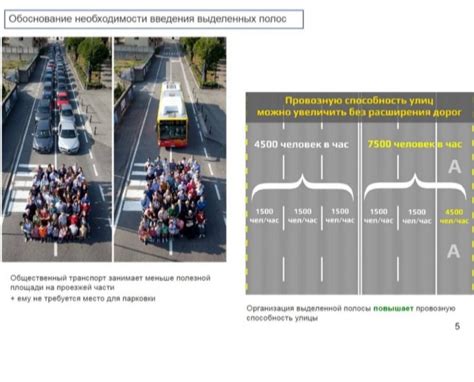
Task: Click caption 'Организация выделенной полосы'
Action: click(309, 308)
